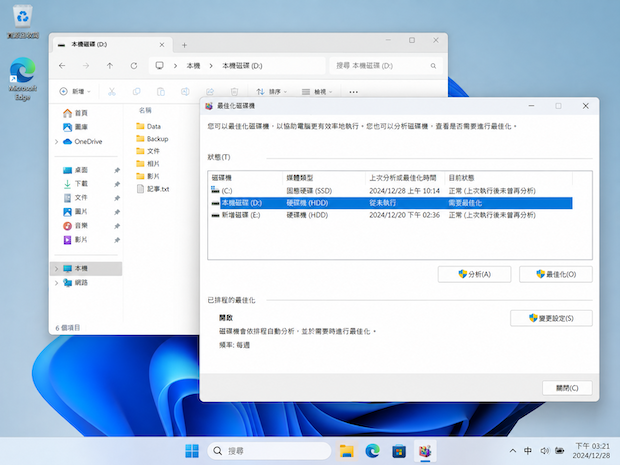Open the Windows Start button
The height and width of the screenshot is (465, 620).
click(x=192, y=451)
